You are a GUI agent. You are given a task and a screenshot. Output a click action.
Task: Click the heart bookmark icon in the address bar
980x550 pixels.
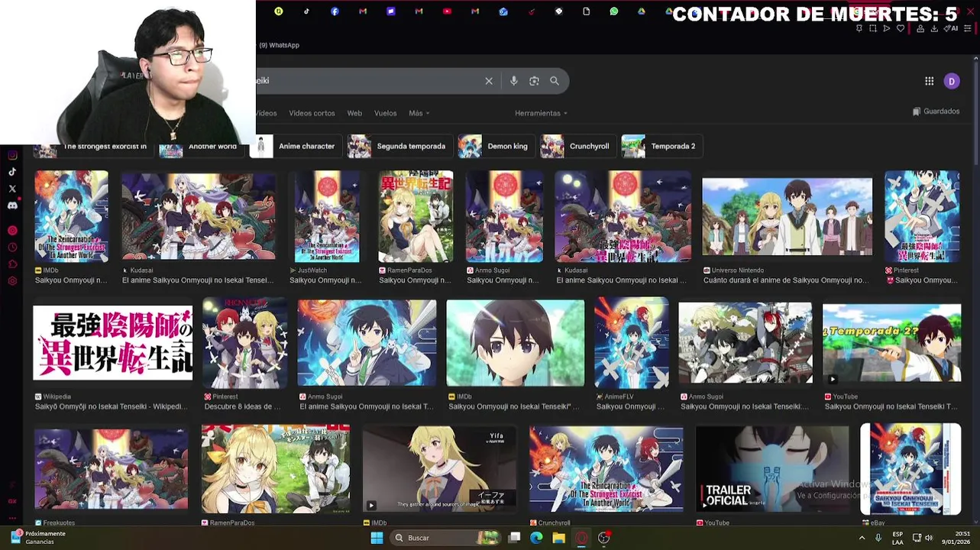[901, 28]
